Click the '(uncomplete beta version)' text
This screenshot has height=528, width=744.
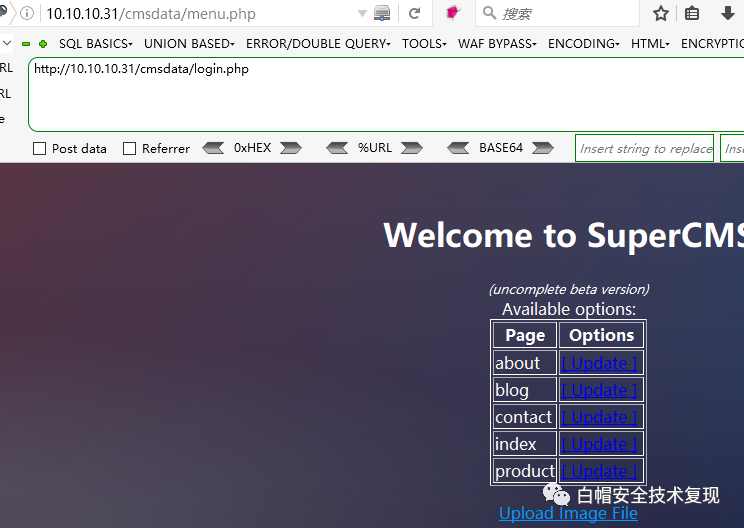[569, 289]
